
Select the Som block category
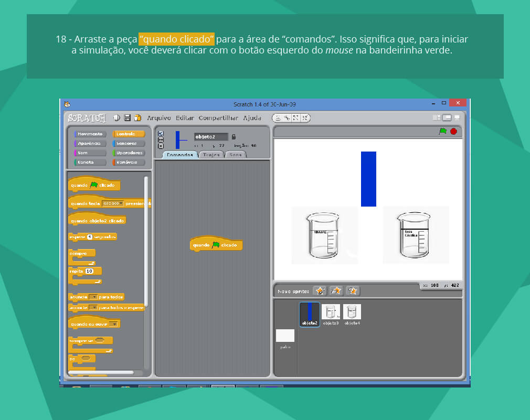[90, 153]
